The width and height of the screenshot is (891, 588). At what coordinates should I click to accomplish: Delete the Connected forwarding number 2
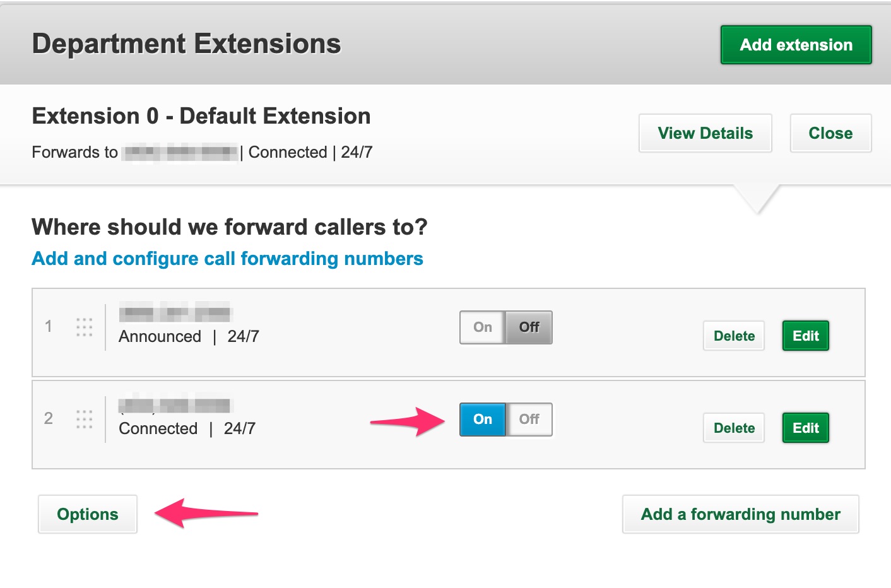[x=734, y=428]
